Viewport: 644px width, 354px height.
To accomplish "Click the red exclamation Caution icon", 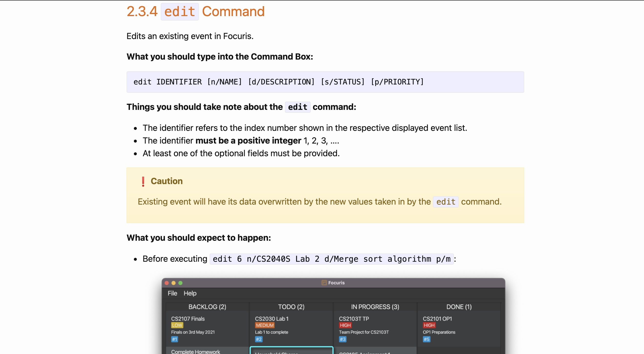I will coord(143,181).
